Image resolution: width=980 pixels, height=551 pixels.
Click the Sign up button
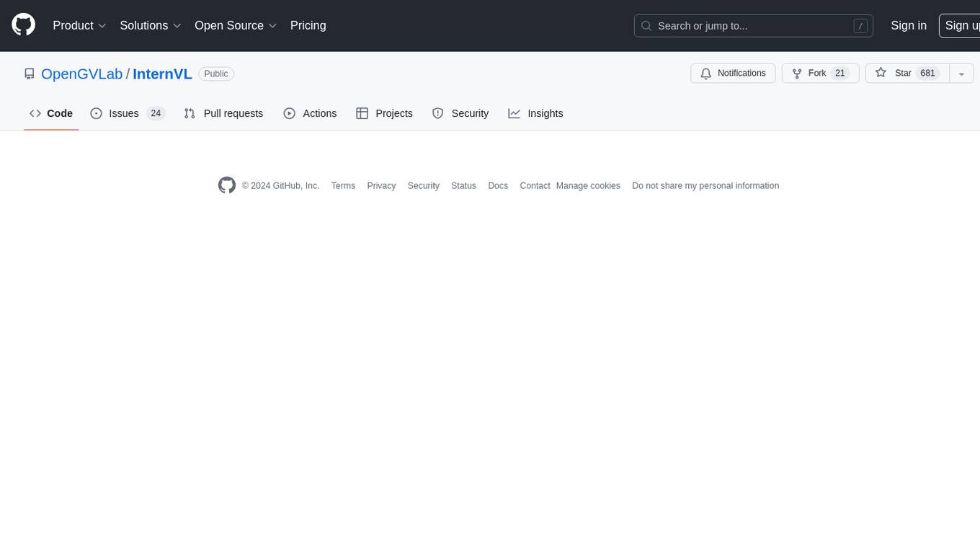pos(960,25)
